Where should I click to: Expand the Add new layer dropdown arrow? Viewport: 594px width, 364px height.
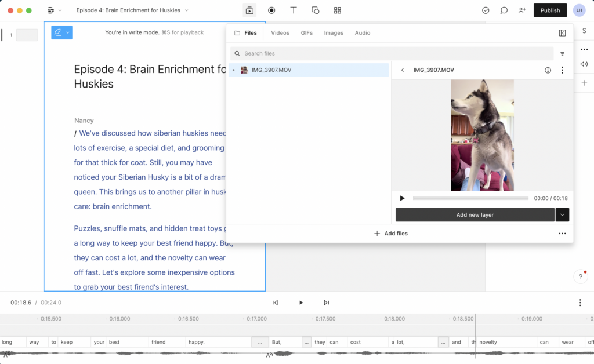coord(562,214)
